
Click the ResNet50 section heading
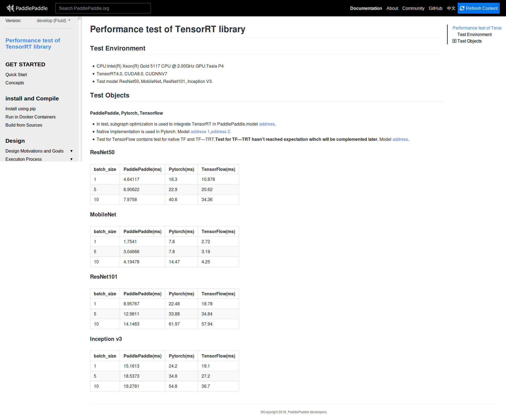coord(102,152)
